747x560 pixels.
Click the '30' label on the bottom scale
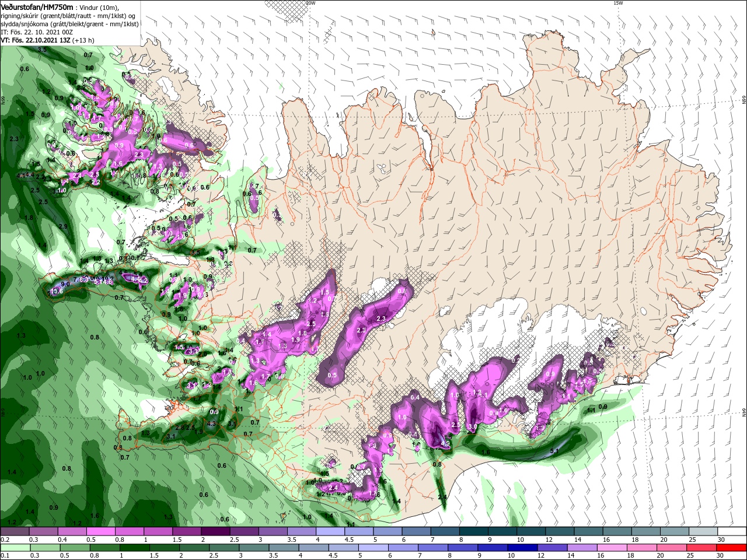[x=721, y=556]
